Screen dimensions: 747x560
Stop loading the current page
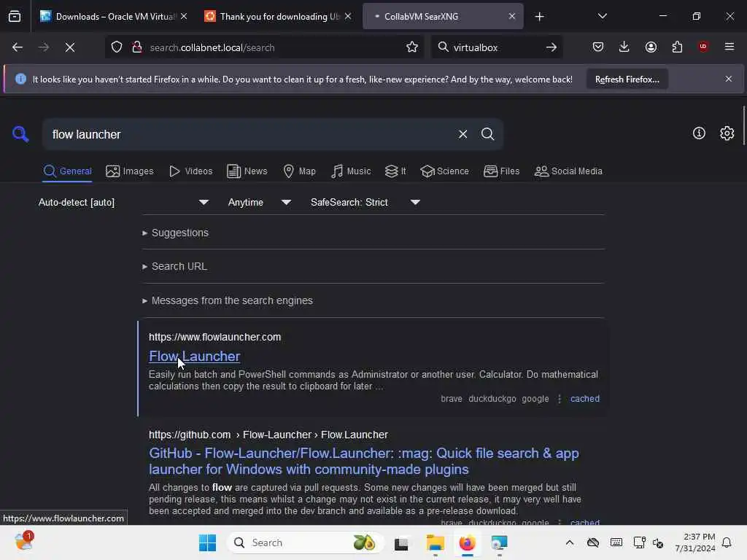pos(70,47)
